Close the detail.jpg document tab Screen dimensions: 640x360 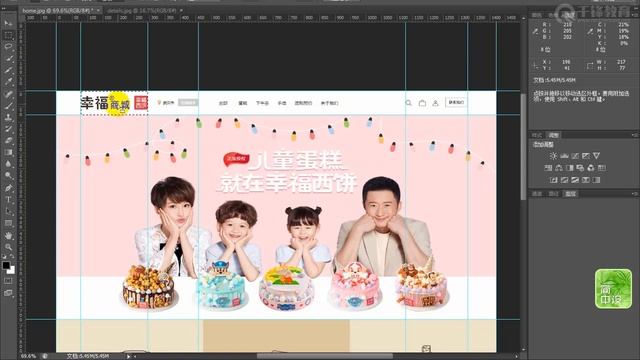[x=181, y=11]
